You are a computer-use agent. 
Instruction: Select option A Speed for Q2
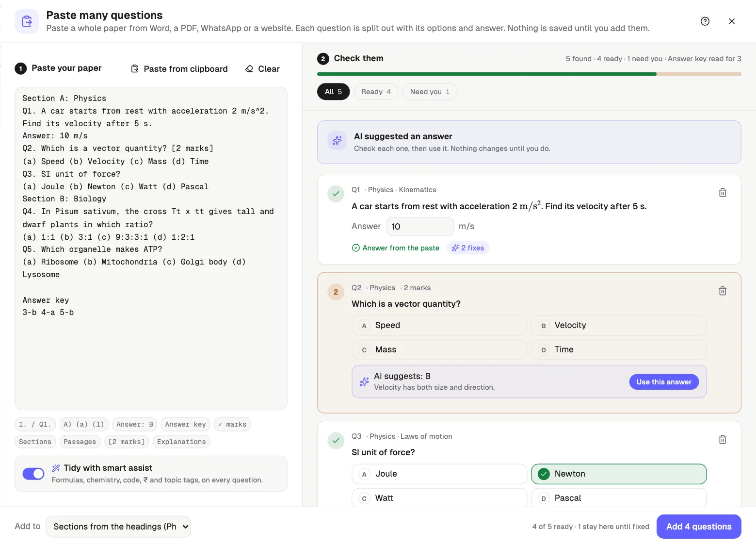439,325
